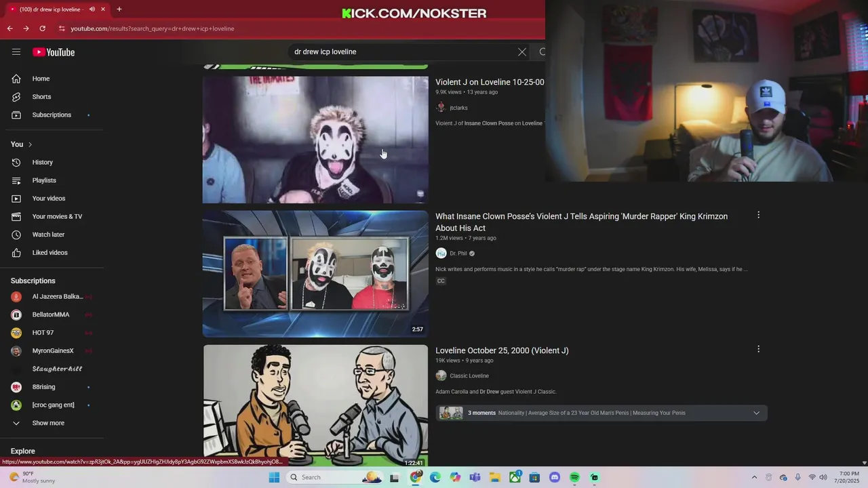Open 'What Insane Clown Posse's Violent J Tells' title
The height and width of the screenshot is (488, 868).
(581, 222)
